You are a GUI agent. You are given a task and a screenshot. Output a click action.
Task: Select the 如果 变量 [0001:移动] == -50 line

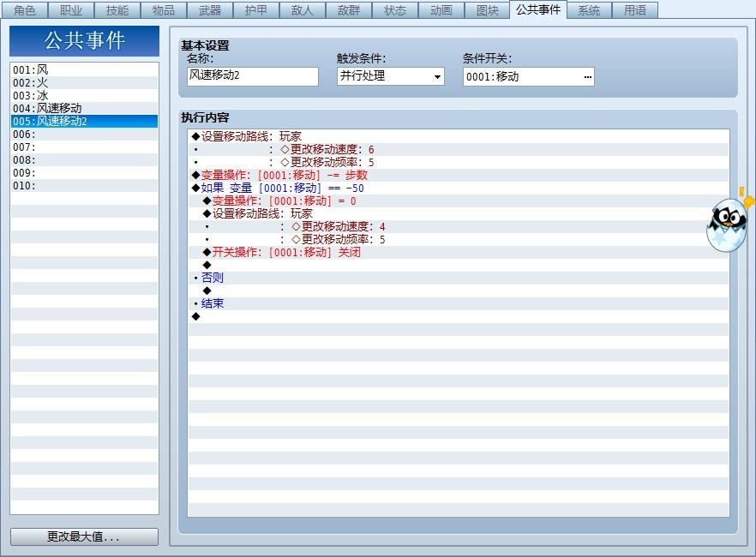[x=458, y=188]
